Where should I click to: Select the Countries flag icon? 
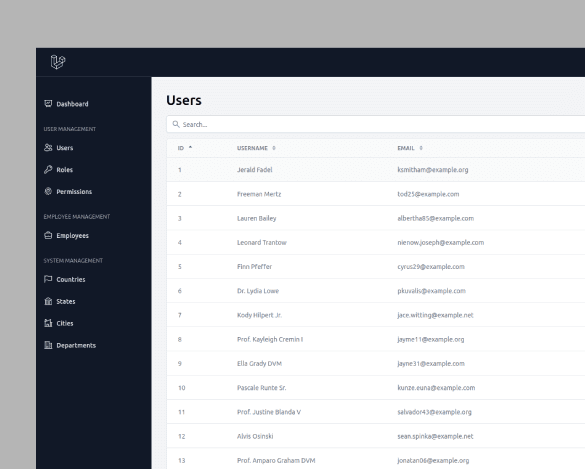click(48, 279)
